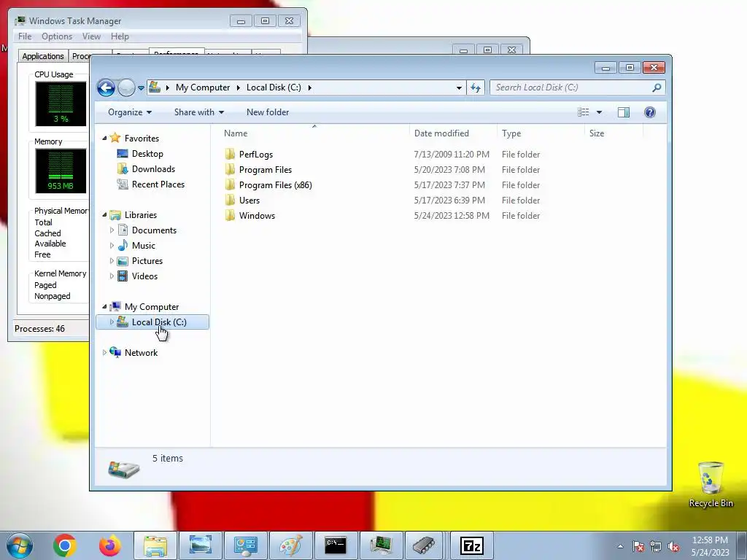Image resolution: width=747 pixels, height=560 pixels.
Task: Show hidden tray icons arrow
Action: [620, 547]
